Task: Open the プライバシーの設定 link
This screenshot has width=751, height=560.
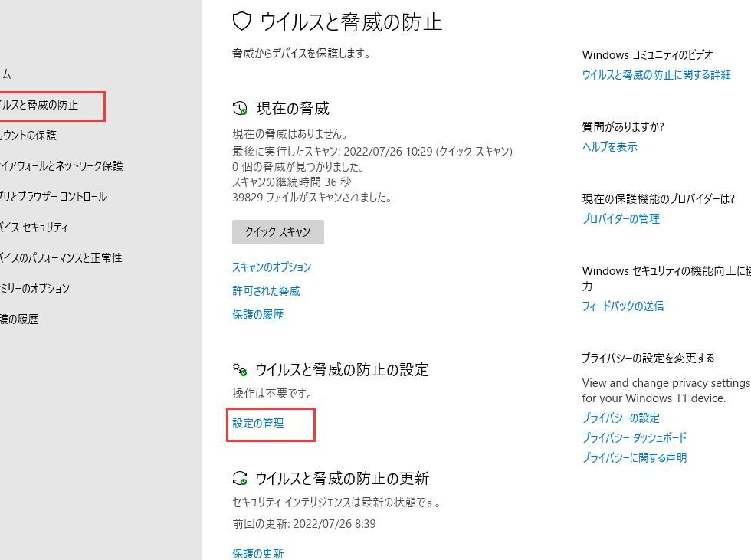Action: coord(620,418)
